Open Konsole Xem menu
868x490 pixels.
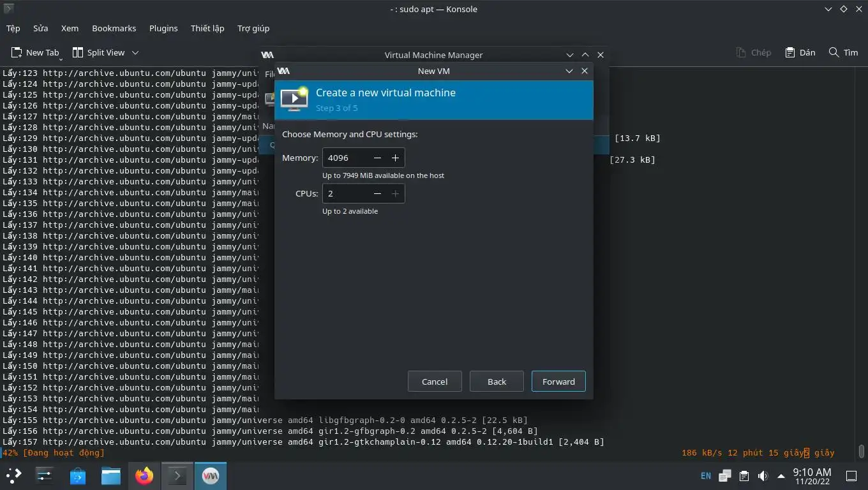[x=70, y=28]
